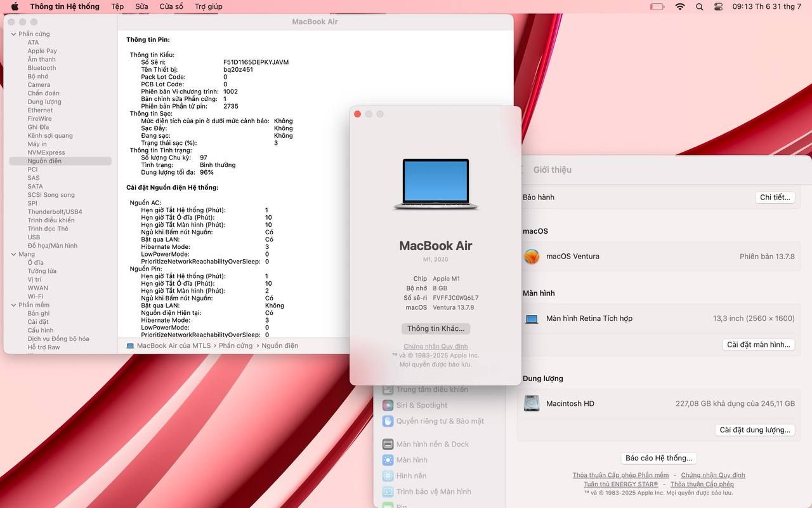The height and width of the screenshot is (508, 812).
Task: Click Trình bảo vệ Màn hình sidebar icon
Action: (x=388, y=491)
